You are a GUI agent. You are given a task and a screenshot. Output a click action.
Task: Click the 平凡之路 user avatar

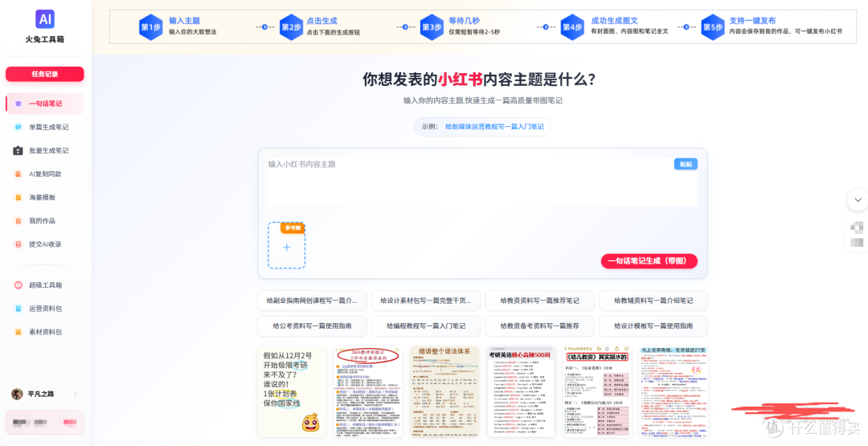click(17, 394)
